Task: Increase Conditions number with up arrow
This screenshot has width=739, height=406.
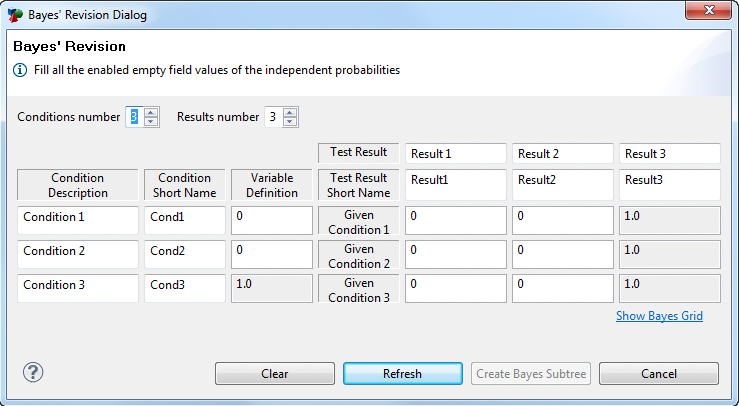Action: [151, 112]
